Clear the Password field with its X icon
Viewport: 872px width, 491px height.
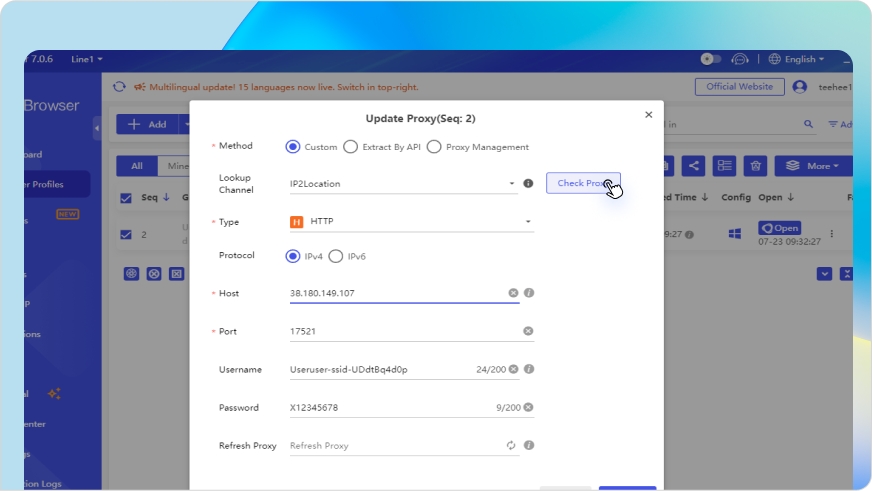coord(528,407)
